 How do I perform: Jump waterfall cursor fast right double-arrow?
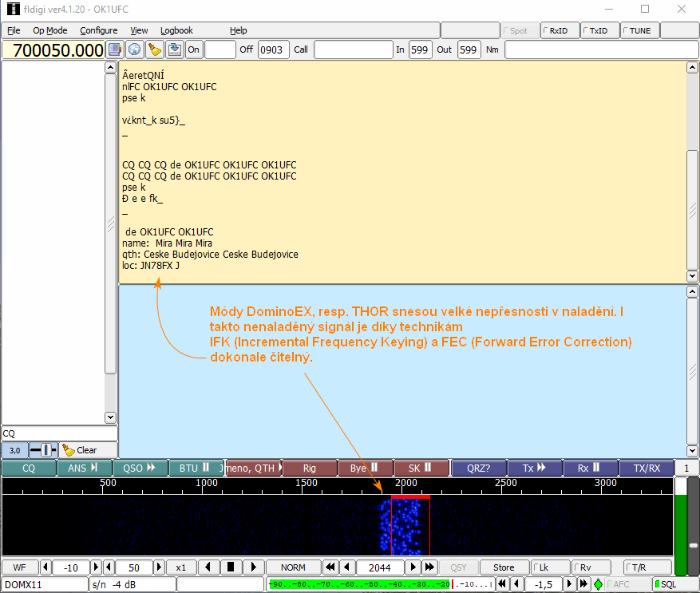(429, 567)
